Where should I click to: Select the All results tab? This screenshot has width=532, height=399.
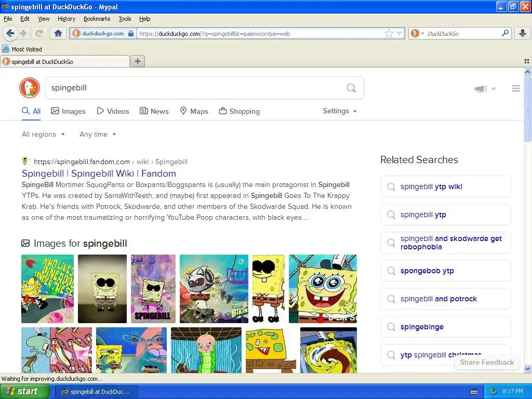(31, 111)
